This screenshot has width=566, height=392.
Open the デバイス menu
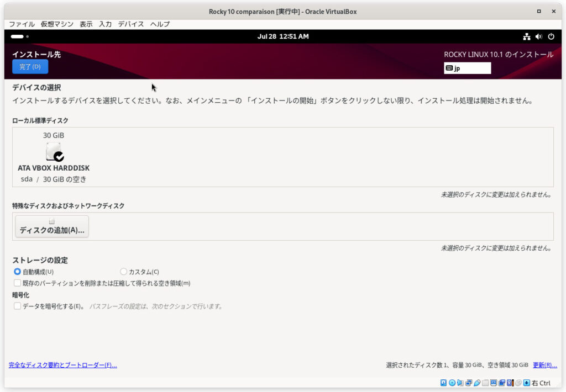pyautogui.click(x=130, y=24)
